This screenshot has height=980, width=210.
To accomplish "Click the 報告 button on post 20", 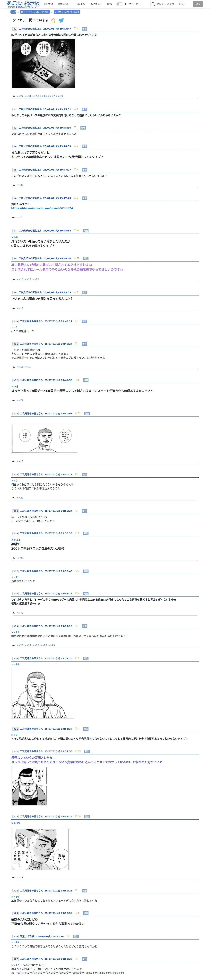I will click(x=86, y=659).
